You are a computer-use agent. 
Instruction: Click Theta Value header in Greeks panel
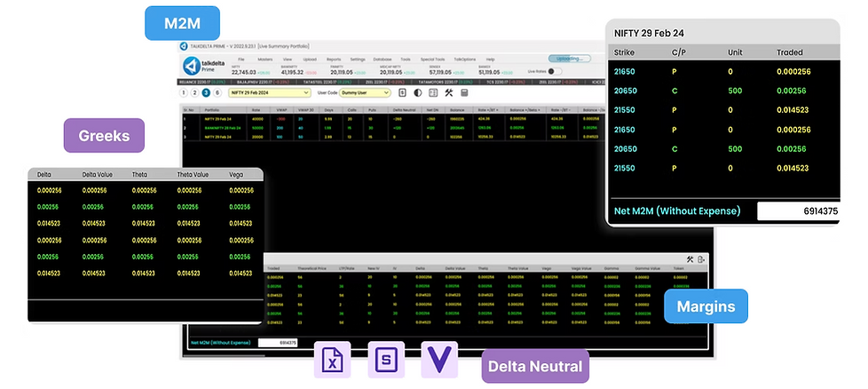193,175
